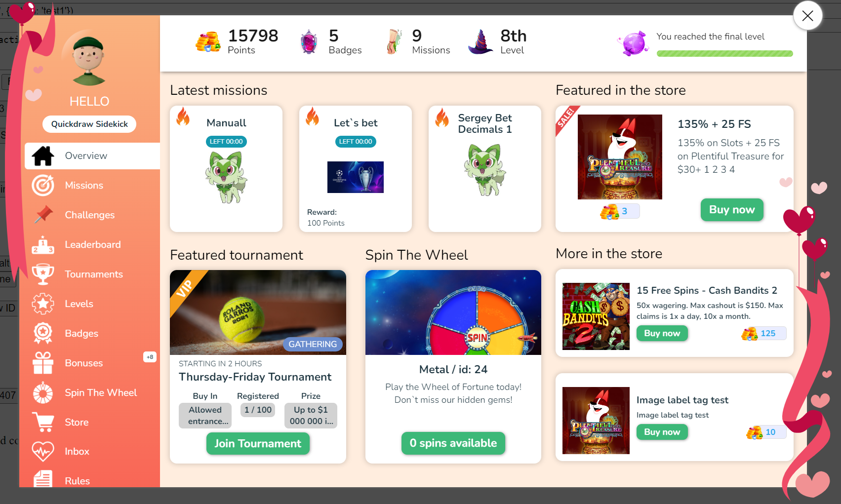
Task: Click the Roland Garros tournament image
Action: click(x=258, y=312)
